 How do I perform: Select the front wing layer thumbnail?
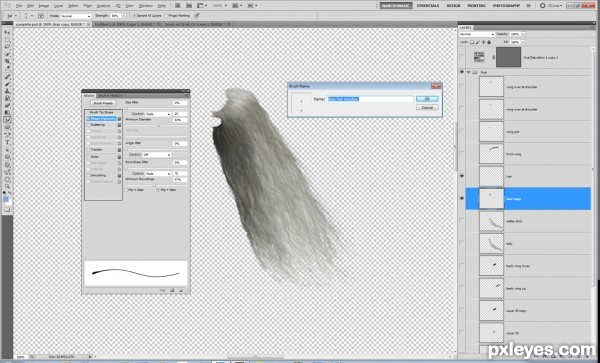pyautogui.click(x=491, y=154)
